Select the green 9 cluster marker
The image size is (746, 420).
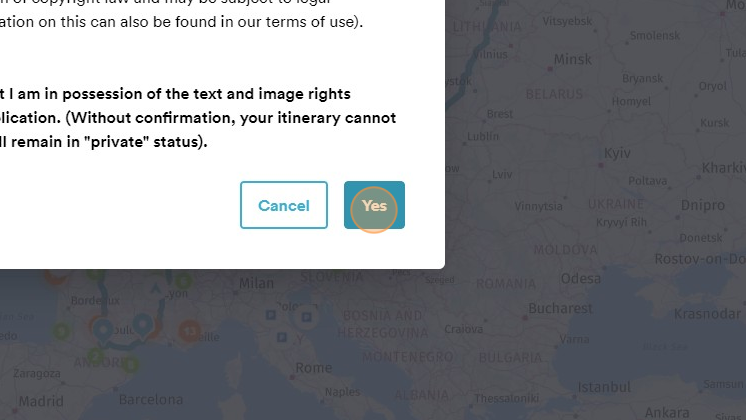tap(61, 331)
